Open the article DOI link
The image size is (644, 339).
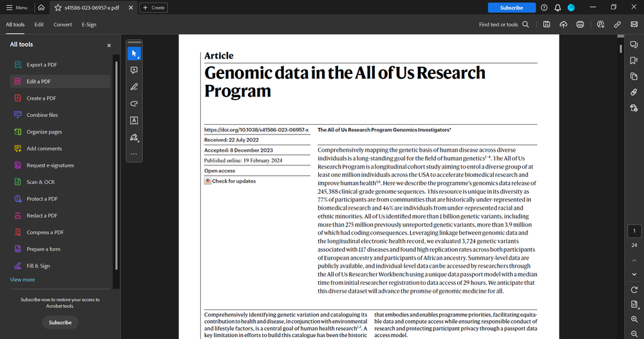[x=256, y=130]
